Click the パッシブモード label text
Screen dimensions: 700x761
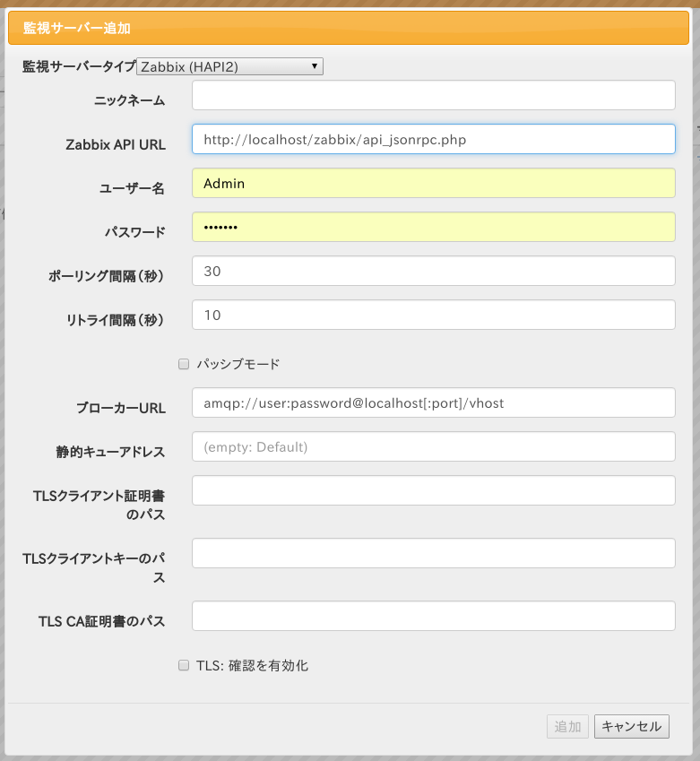point(238,364)
